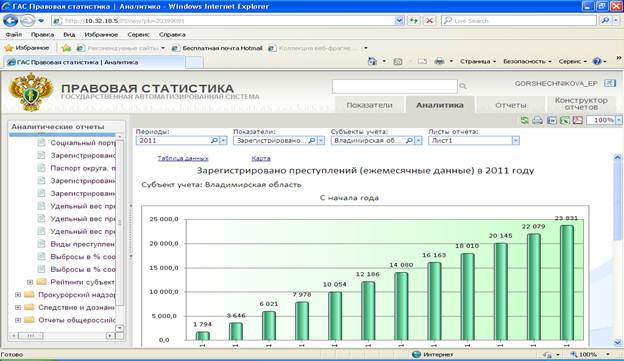The width and height of the screenshot is (624, 361).
Task: Click the Live Search magnifier button
Action: point(605,21)
